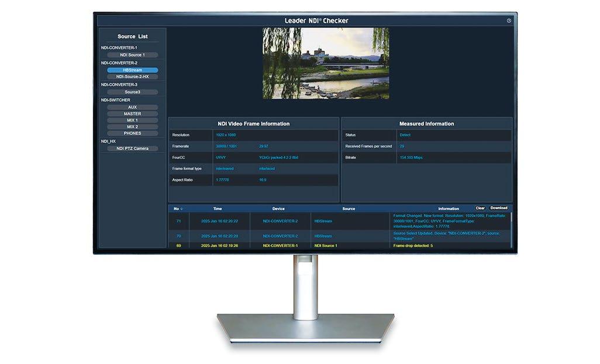Click NDI-CONVERTER-2 in log row 70

[280, 236]
